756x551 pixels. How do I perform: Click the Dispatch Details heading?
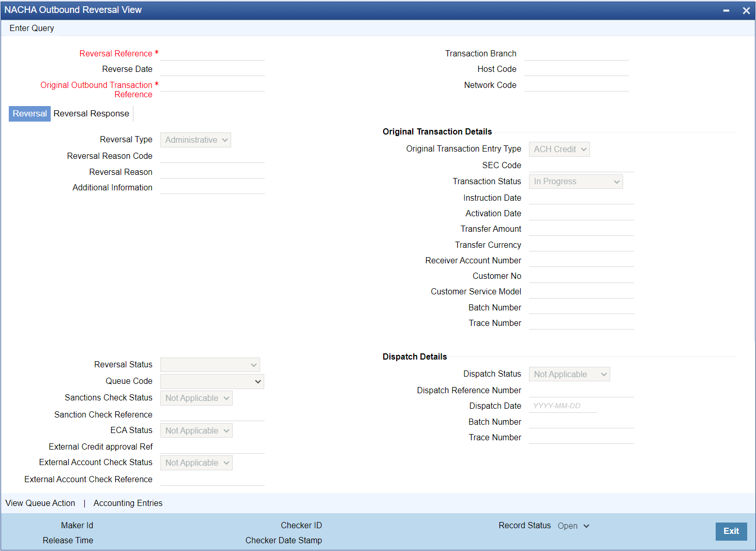pos(415,356)
